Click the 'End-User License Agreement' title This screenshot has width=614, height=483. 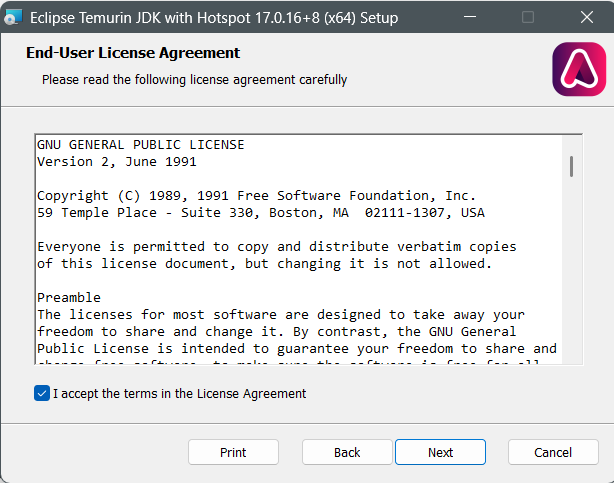(x=133, y=53)
